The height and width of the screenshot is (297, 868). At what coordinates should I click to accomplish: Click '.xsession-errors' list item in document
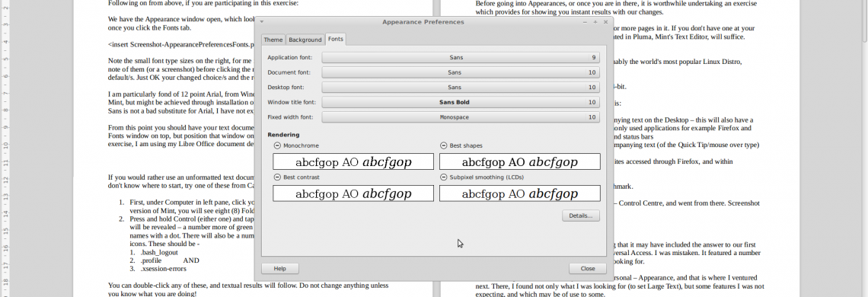[x=163, y=269]
